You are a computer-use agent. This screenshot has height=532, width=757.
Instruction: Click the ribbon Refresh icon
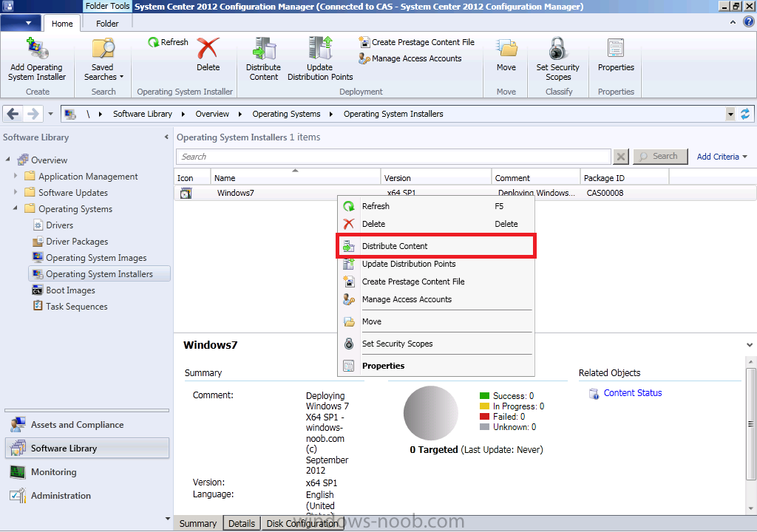153,42
